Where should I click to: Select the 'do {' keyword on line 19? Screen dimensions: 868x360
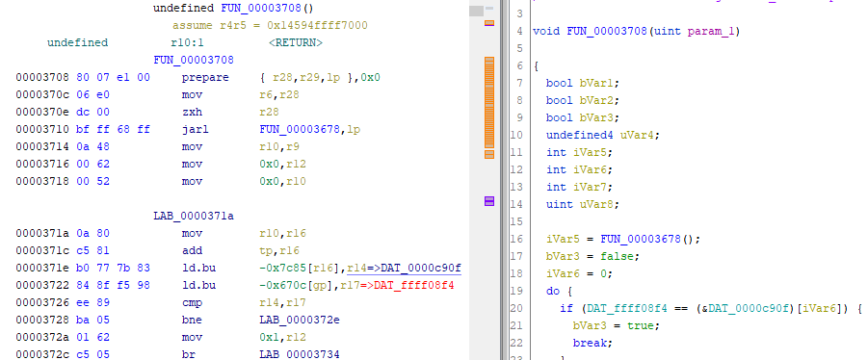click(559, 291)
